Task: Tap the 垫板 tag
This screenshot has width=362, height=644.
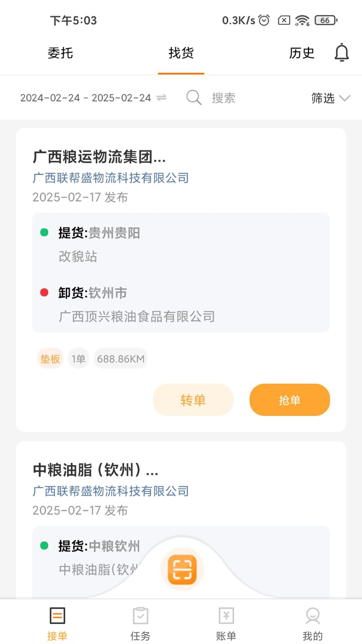Action: pyautogui.click(x=50, y=359)
